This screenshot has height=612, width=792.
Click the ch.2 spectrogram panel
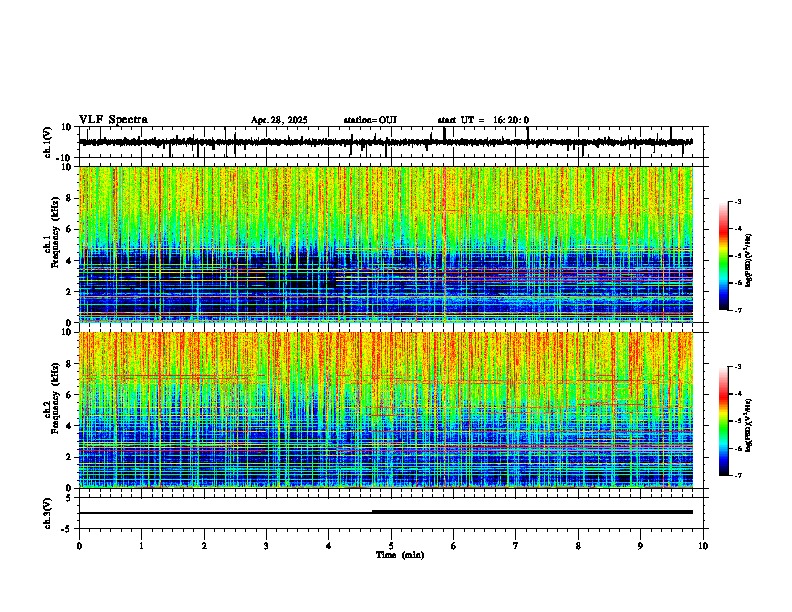pyautogui.click(x=386, y=410)
